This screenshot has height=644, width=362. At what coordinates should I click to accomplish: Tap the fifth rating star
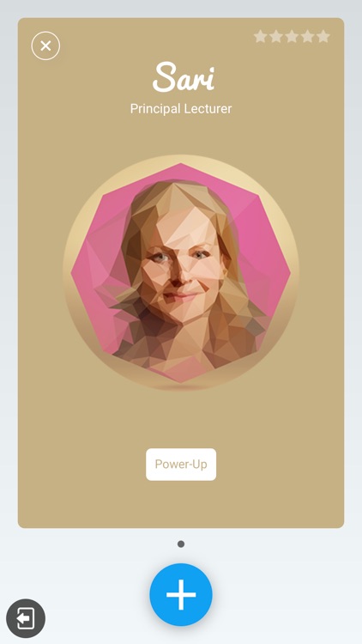(x=323, y=36)
